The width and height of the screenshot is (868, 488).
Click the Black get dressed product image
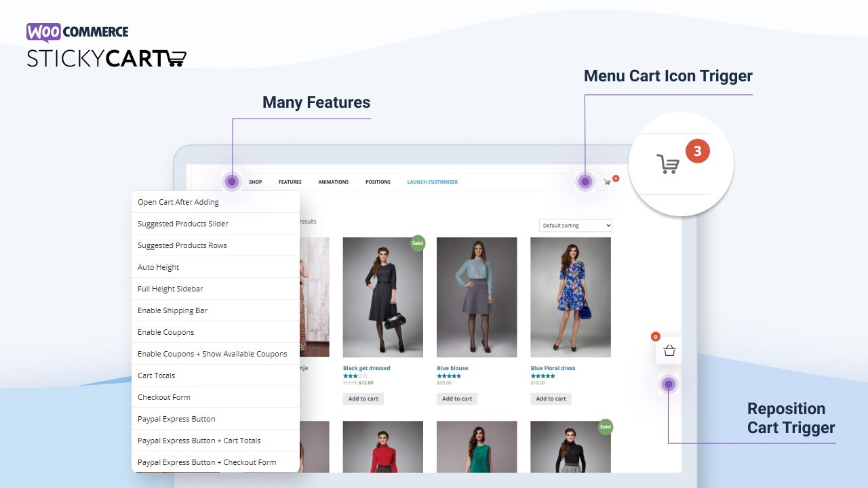coord(383,297)
